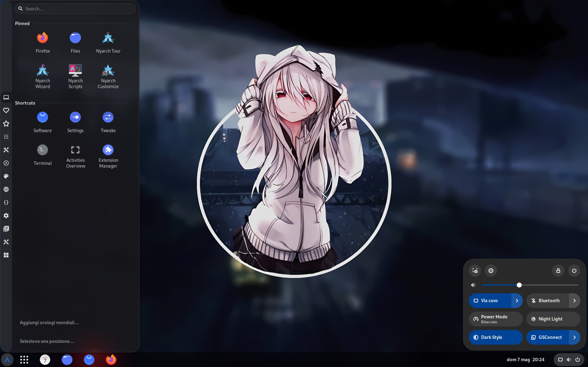
Task: Launch the Tweaks shortcut
Action: pyautogui.click(x=108, y=122)
